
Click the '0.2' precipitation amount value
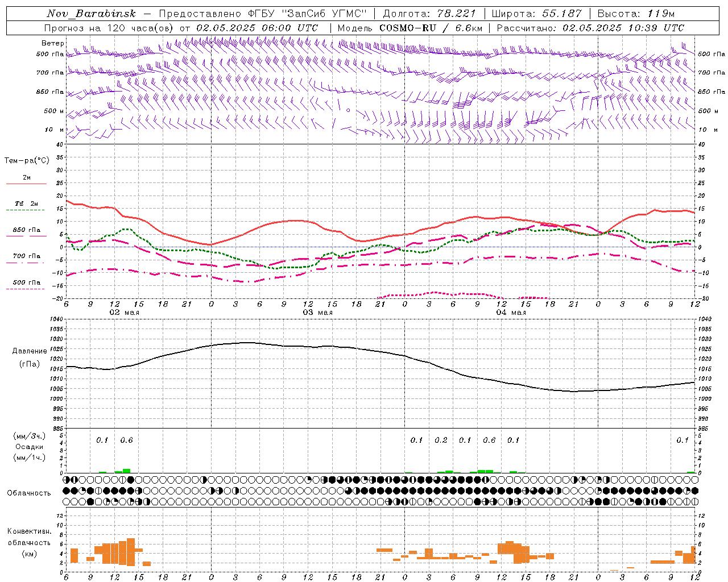441,440
